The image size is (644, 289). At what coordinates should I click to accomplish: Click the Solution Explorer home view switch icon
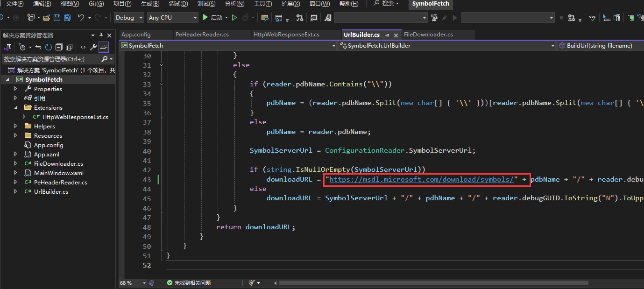(x=7, y=47)
